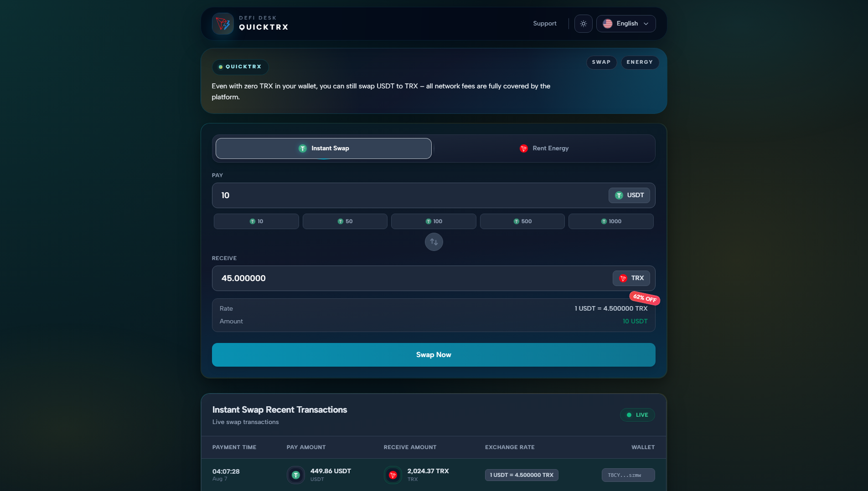The height and width of the screenshot is (491, 868).
Task: Select the 1000 USDT preset amount
Action: click(611, 221)
